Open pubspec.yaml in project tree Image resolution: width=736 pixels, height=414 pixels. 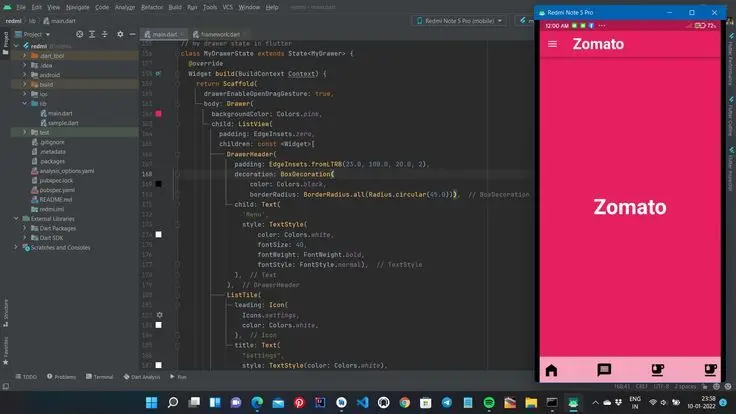click(x=57, y=190)
